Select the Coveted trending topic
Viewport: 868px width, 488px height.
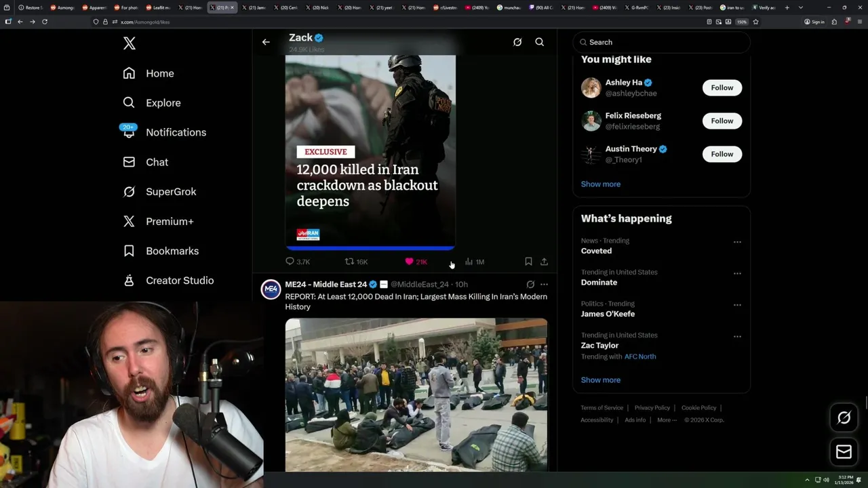596,251
